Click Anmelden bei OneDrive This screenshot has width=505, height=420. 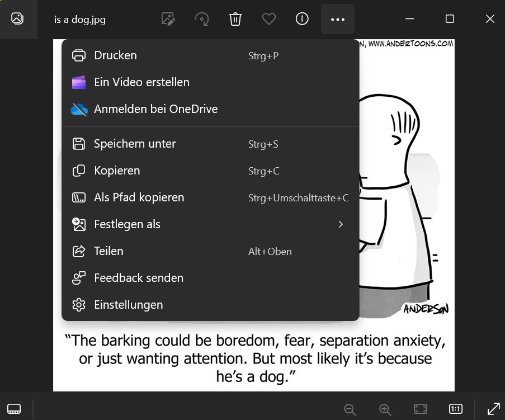211,109
